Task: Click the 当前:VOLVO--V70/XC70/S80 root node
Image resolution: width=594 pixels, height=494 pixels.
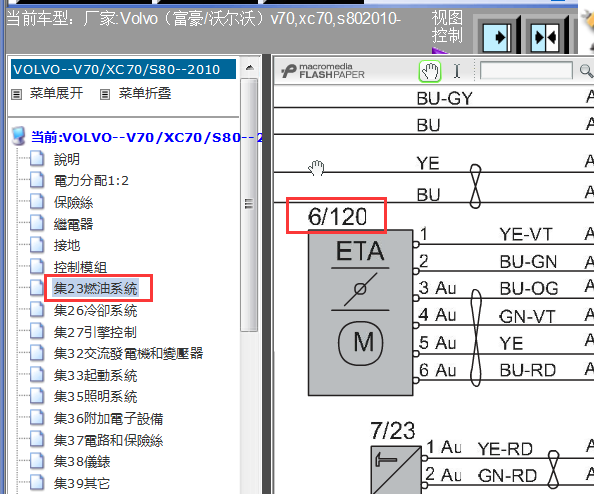Action: (147, 137)
